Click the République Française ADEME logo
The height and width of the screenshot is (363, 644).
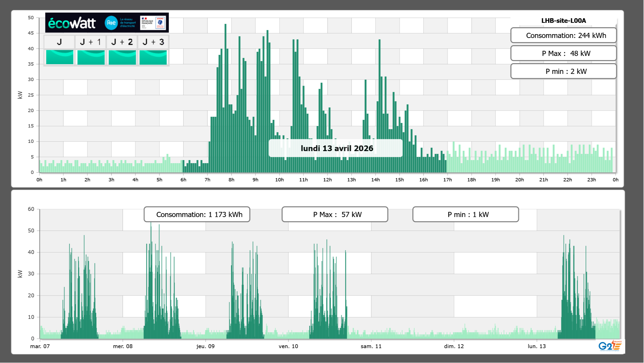coord(153,23)
